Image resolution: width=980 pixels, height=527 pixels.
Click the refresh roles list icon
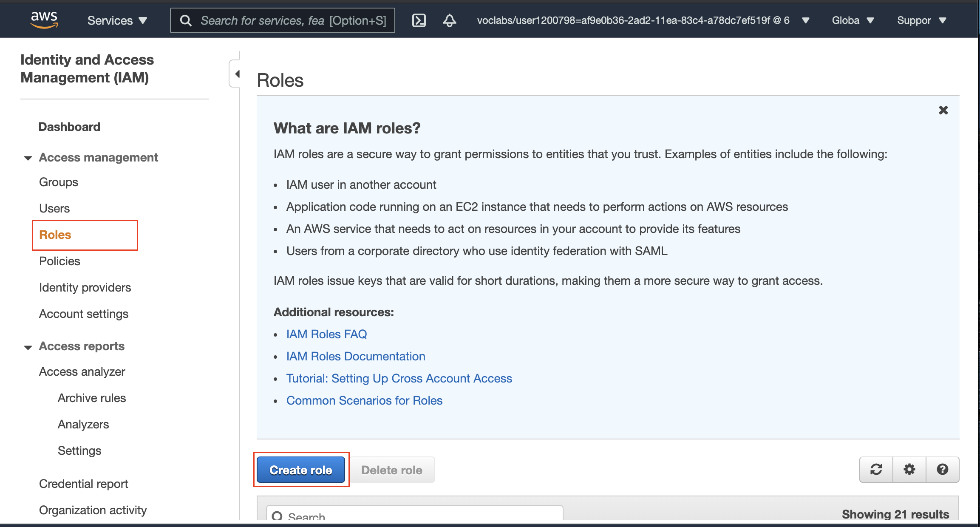pyautogui.click(x=876, y=469)
